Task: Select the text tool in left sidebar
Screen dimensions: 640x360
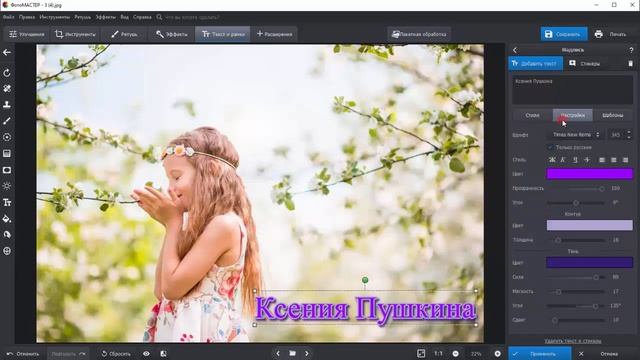Action: pos(7,202)
